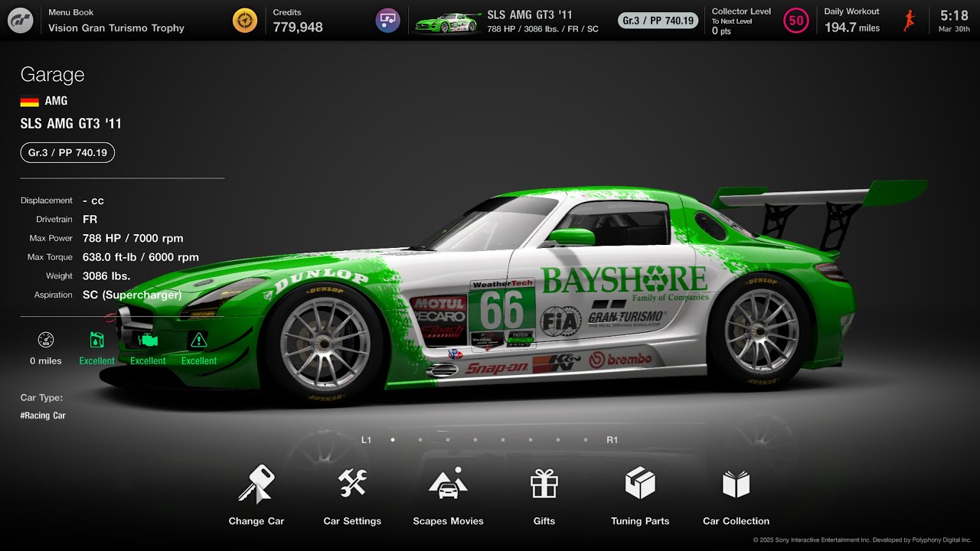The height and width of the screenshot is (551, 980).
Task: Click the 0 pts collector points text
Action: (721, 31)
